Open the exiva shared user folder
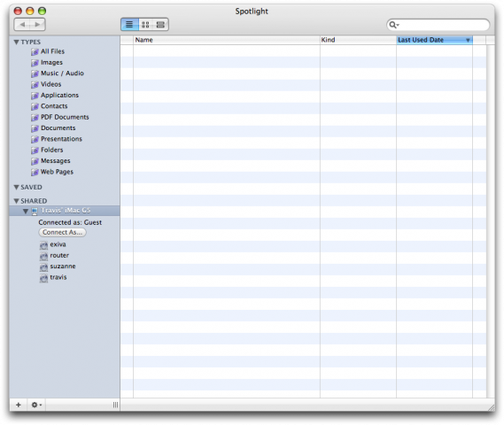 pos(53,244)
